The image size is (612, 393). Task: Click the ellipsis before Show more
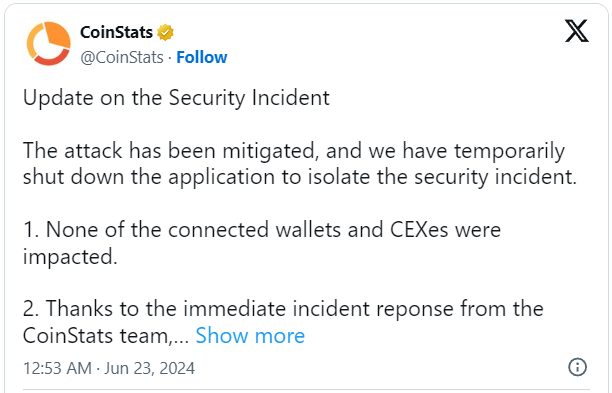pos(181,340)
